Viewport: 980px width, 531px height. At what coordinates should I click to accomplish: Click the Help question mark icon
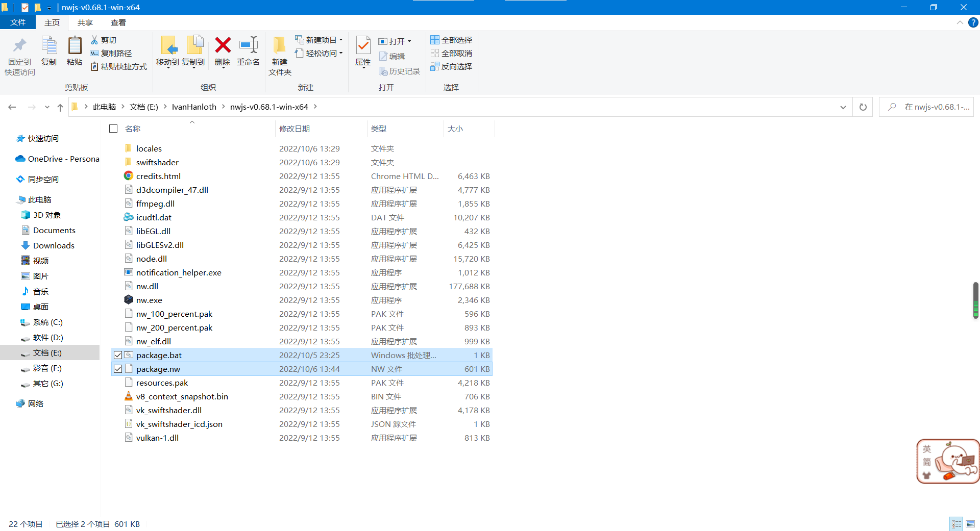pos(973,22)
